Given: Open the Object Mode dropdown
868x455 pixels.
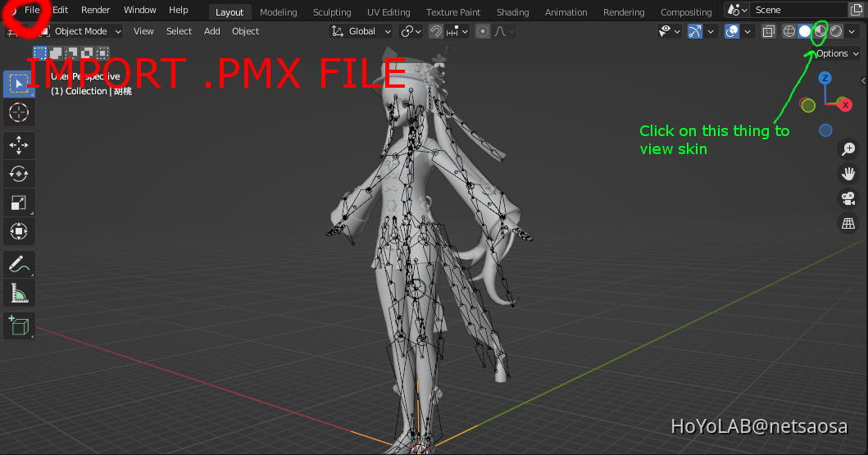Looking at the screenshot, I should pos(80,31).
